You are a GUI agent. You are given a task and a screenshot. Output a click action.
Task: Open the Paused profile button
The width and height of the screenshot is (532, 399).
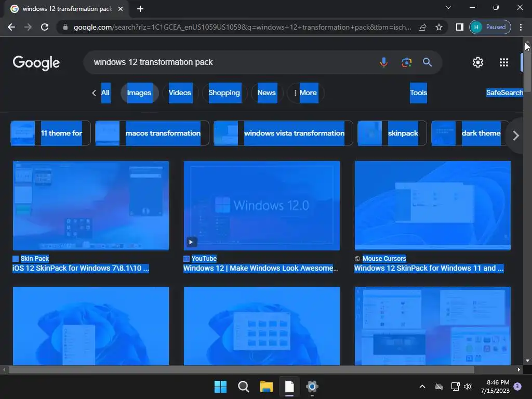pos(490,27)
